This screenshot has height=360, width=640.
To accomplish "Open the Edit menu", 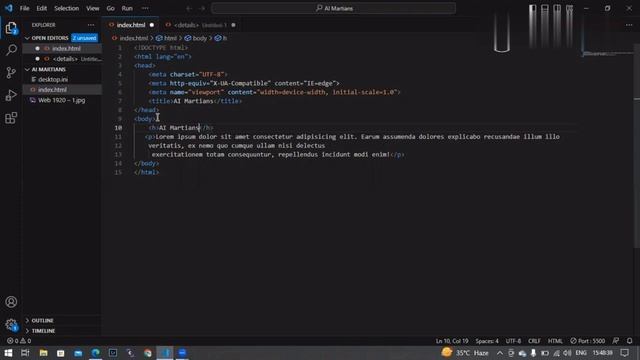I will coord(42,8).
